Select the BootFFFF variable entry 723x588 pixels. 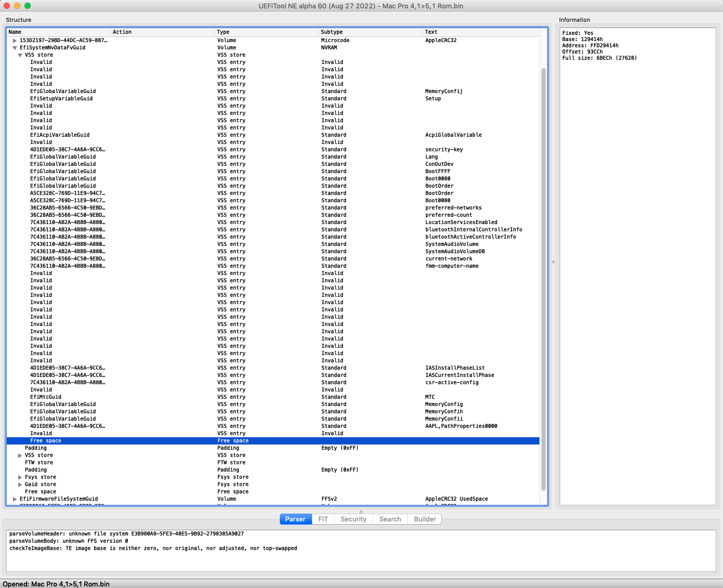(273, 172)
